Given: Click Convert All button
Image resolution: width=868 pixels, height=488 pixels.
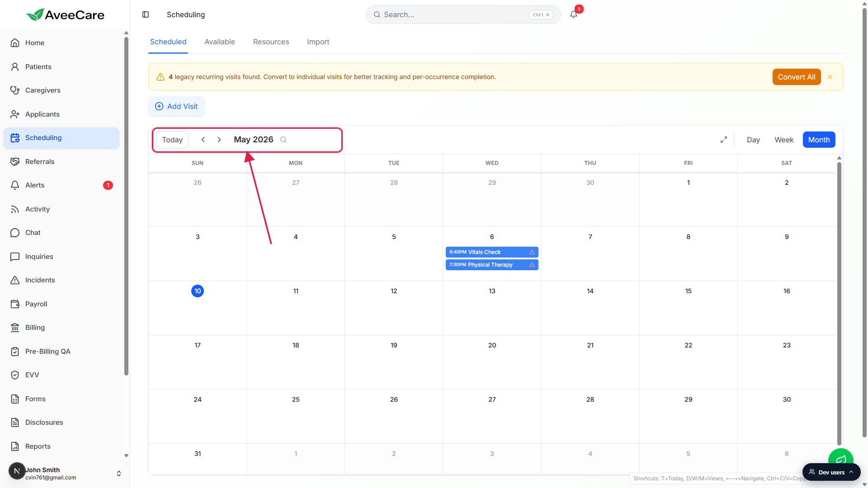Looking at the screenshot, I should (x=797, y=77).
